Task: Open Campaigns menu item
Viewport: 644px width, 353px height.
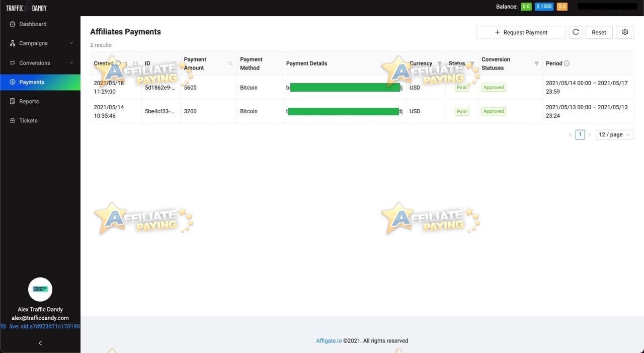Action: point(40,43)
